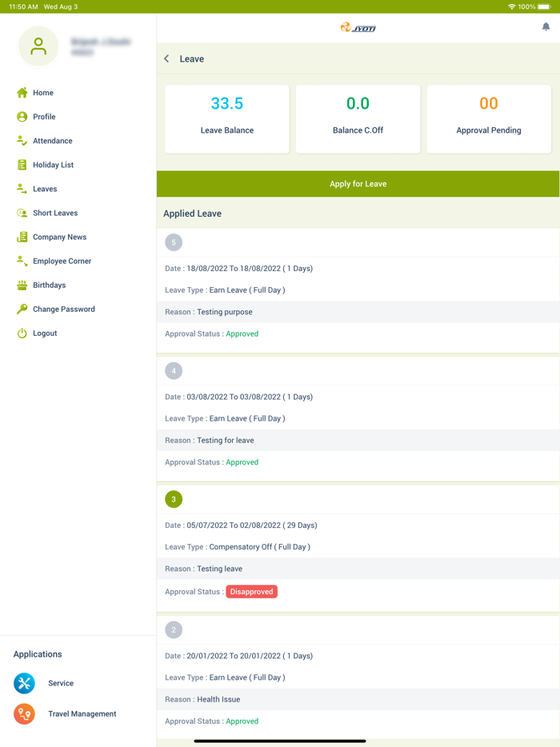Select the 18/08/2022 leave date row

[358, 269]
